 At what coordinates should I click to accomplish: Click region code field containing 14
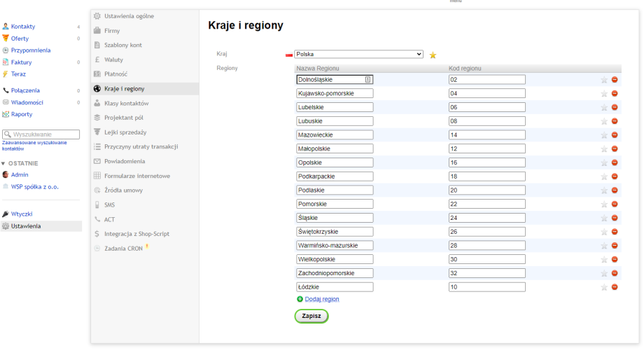pyautogui.click(x=486, y=134)
